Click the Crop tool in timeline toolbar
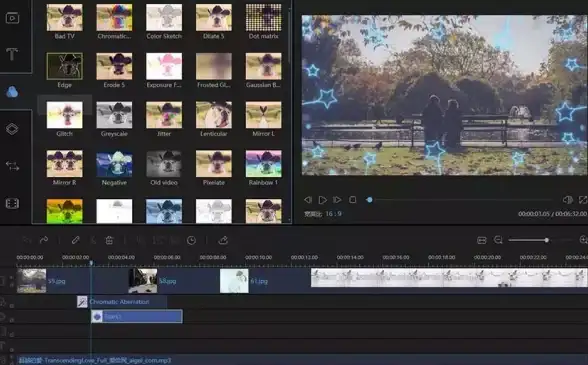This screenshot has width=588, height=365. 141,240
